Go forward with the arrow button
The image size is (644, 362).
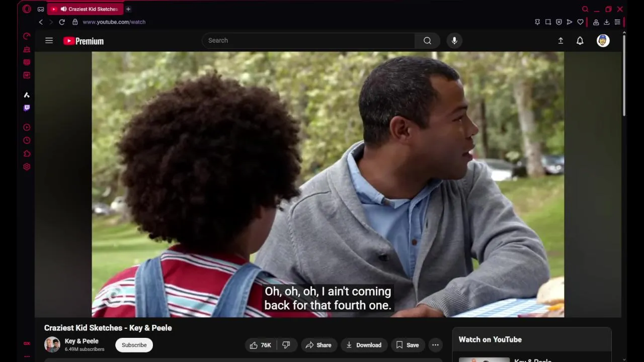(51, 22)
